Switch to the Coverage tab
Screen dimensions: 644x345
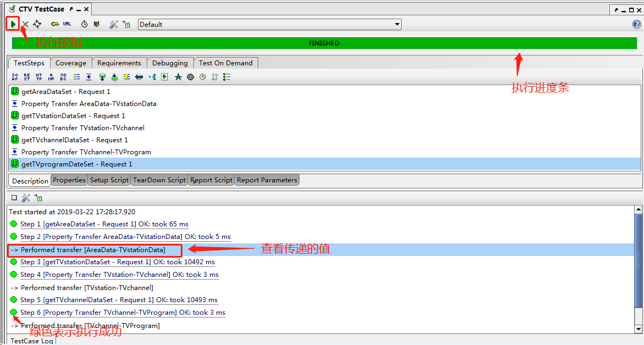[71, 63]
